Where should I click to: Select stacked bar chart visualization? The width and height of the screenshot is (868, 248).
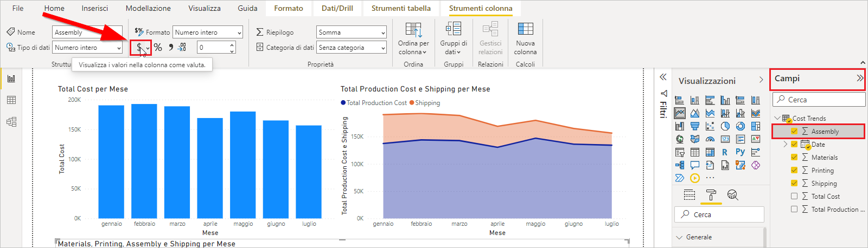679,100
